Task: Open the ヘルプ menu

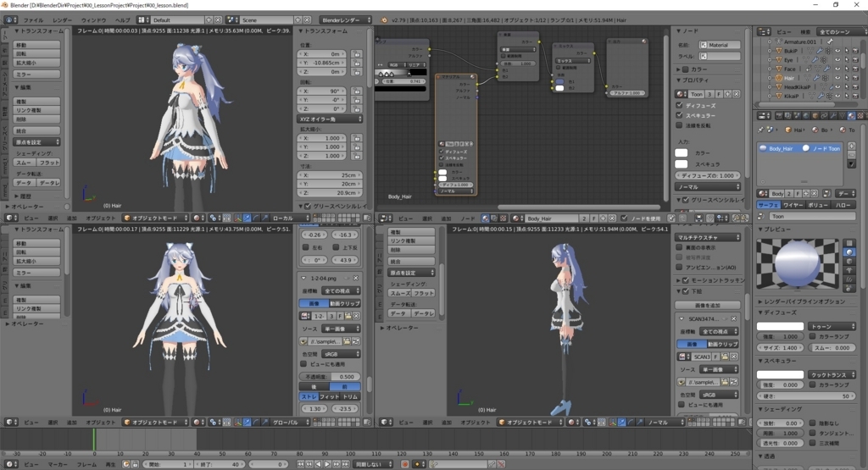Action: click(122, 20)
